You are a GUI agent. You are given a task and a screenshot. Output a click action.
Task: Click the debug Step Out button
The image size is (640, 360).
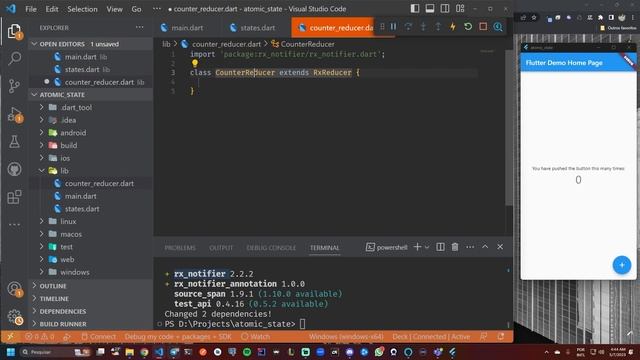[x=438, y=27]
